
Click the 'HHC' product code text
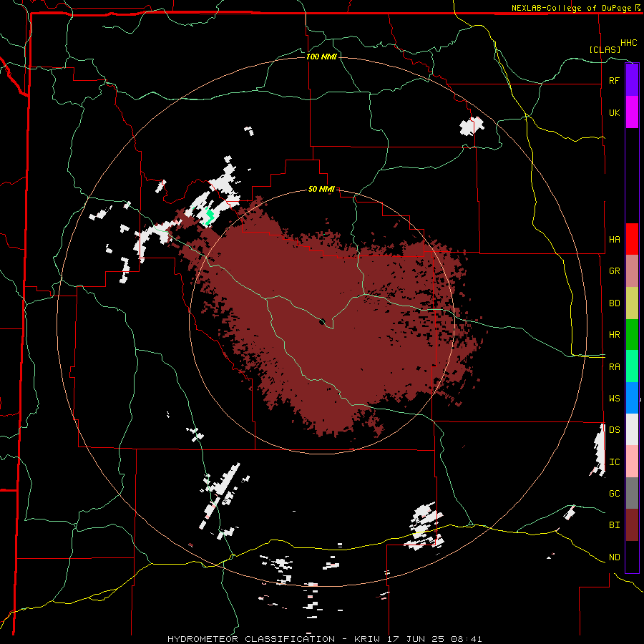[x=628, y=43]
